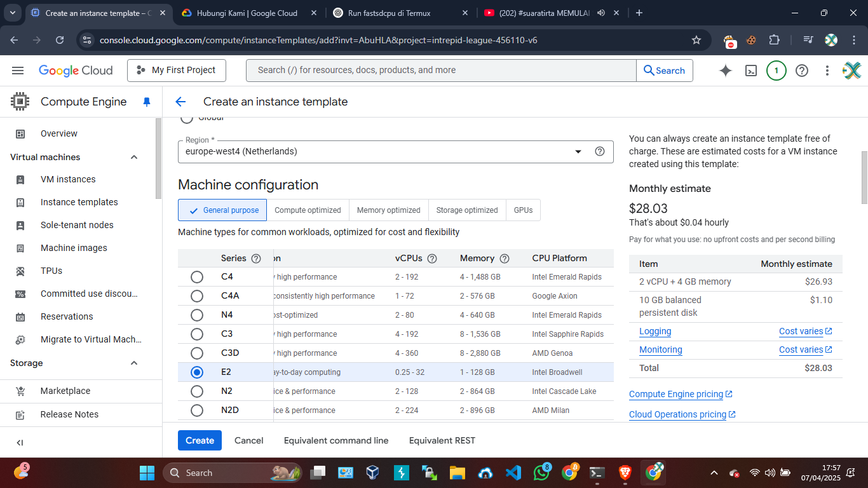Screen dimensions: 868x488
Task: Open the terminal app from taskbar
Action: (x=597, y=473)
